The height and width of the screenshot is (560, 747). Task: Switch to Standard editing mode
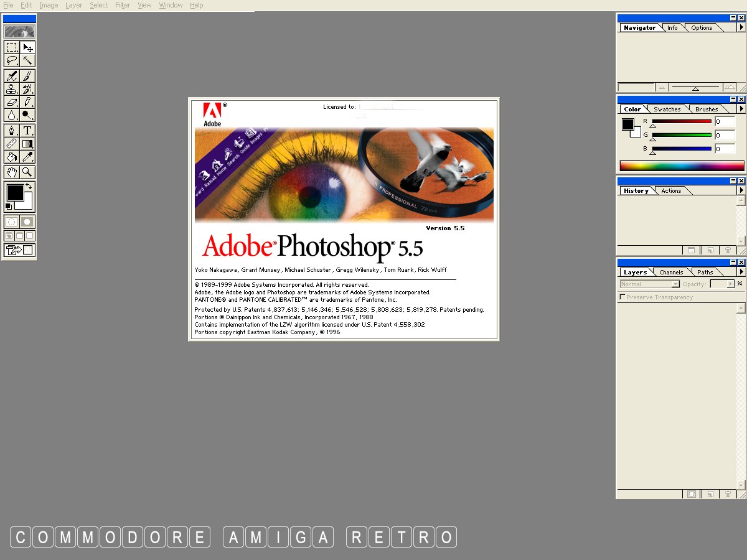[x=12, y=222]
